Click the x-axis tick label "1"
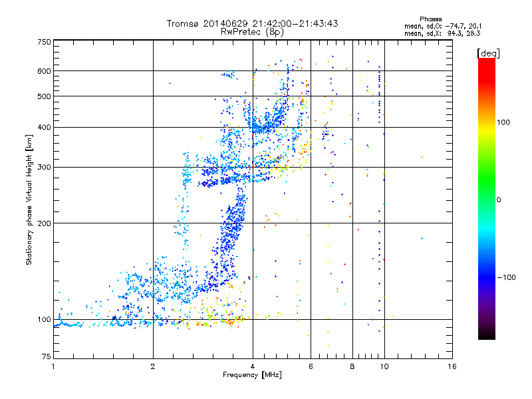 pos(53,366)
